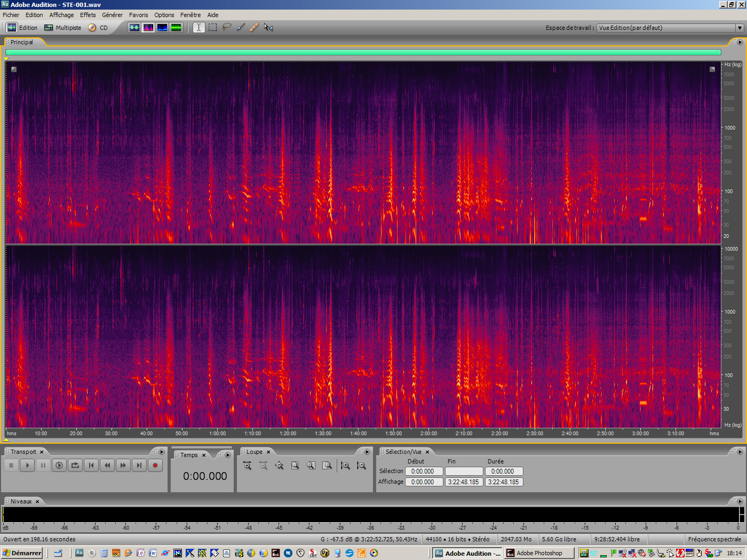Edit the Sélection Début time field
This screenshot has width=747, height=560.
click(424, 471)
